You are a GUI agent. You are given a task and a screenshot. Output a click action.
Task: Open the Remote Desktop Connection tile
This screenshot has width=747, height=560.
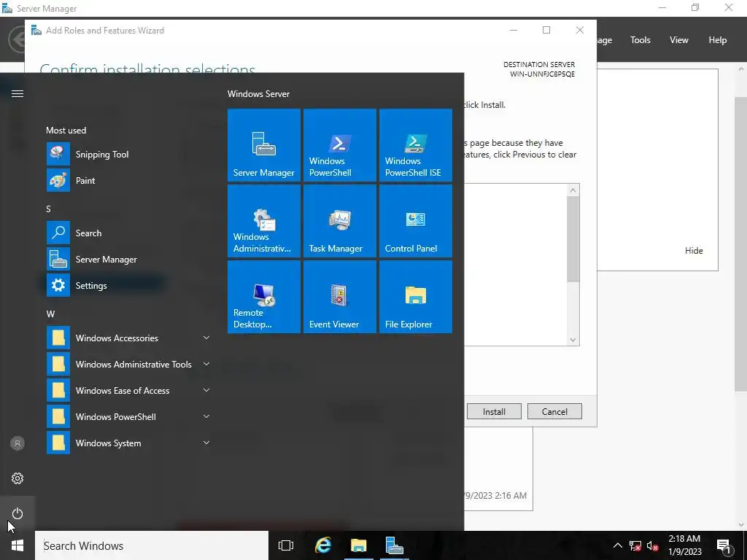[x=264, y=297]
